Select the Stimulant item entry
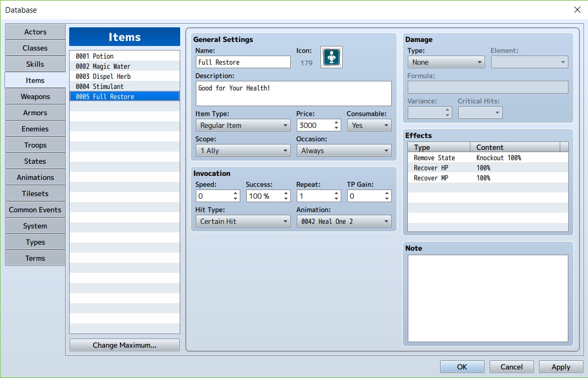 (x=124, y=86)
